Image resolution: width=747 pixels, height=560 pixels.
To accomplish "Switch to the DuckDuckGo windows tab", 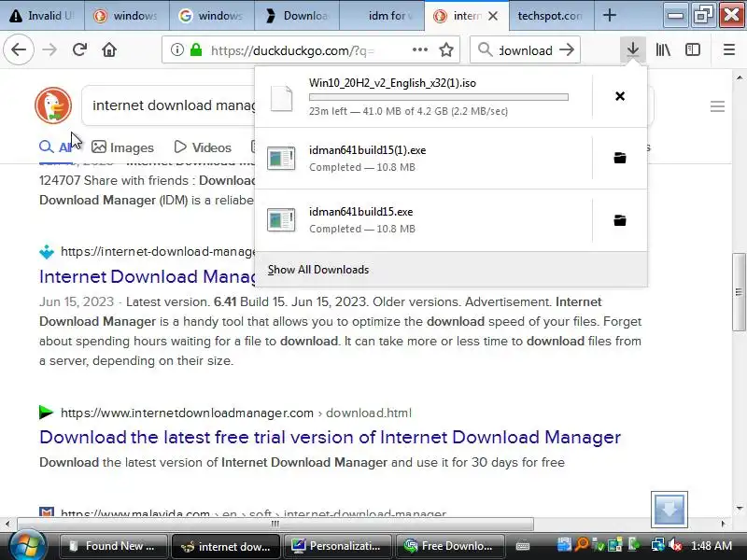I will pos(127,16).
